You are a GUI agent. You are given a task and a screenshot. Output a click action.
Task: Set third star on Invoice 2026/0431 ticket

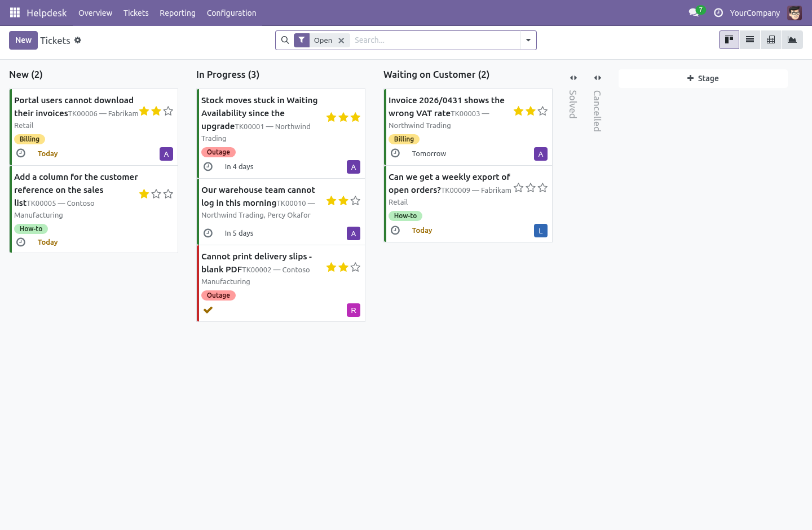click(x=542, y=111)
